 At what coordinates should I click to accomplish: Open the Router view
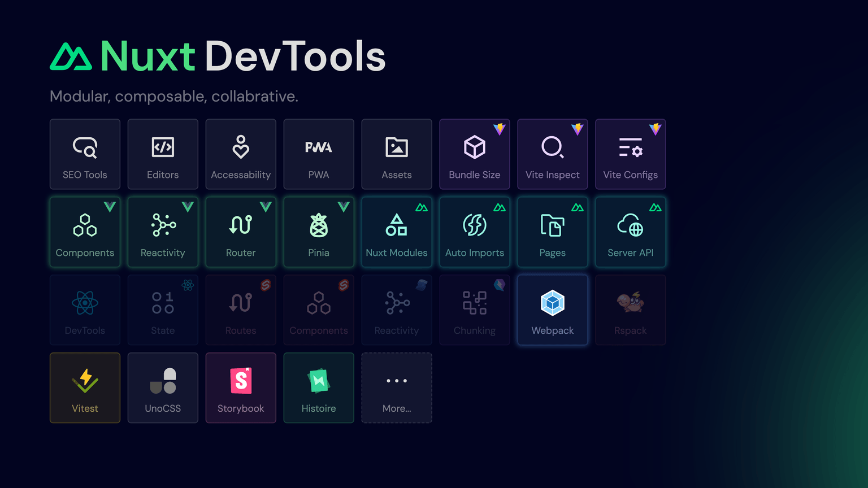pos(241,232)
